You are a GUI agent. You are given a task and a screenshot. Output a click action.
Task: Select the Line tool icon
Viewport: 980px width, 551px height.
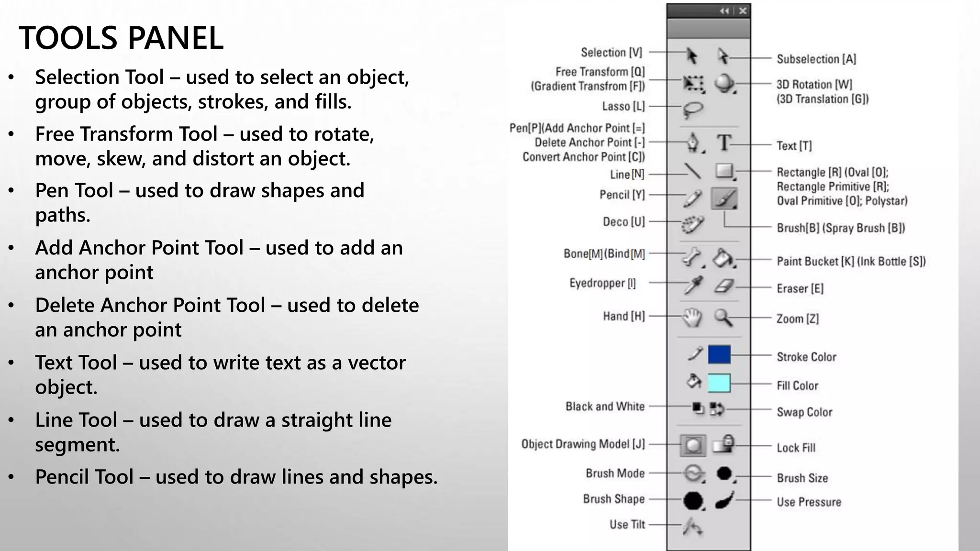point(692,171)
